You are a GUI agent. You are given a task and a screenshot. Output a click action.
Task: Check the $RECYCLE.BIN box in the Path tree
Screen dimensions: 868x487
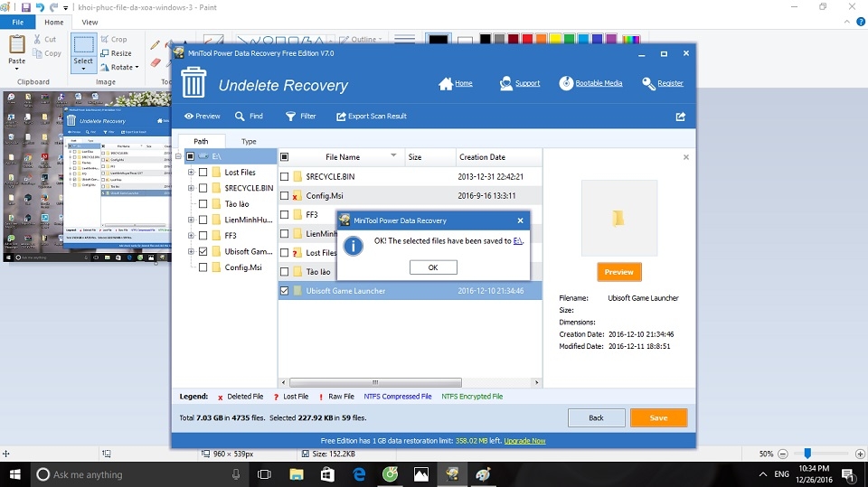tap(203, 188)
